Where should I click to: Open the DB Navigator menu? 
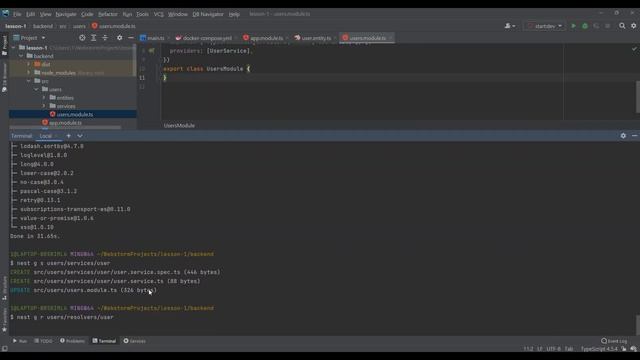[x=208, y=14]
